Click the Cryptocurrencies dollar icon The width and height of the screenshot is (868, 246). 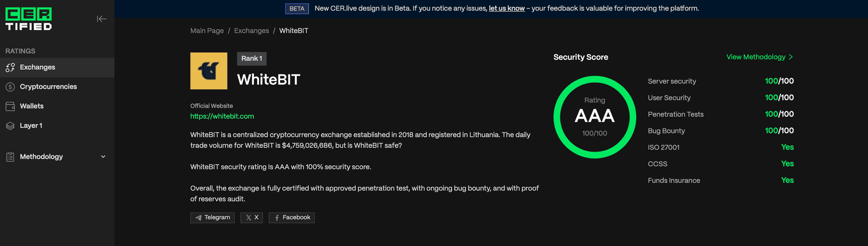[10, 87]
